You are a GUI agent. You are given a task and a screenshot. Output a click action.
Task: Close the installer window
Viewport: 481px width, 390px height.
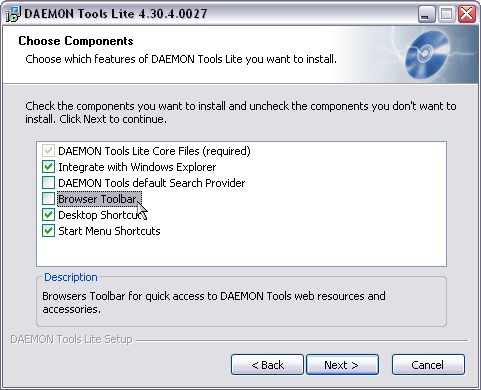[467, 14]
